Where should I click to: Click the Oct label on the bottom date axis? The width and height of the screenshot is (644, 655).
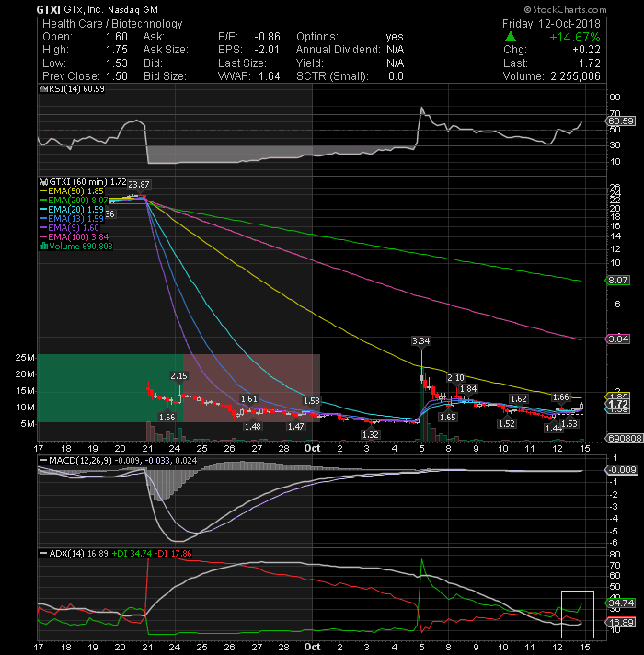click(x=313, y=647)
